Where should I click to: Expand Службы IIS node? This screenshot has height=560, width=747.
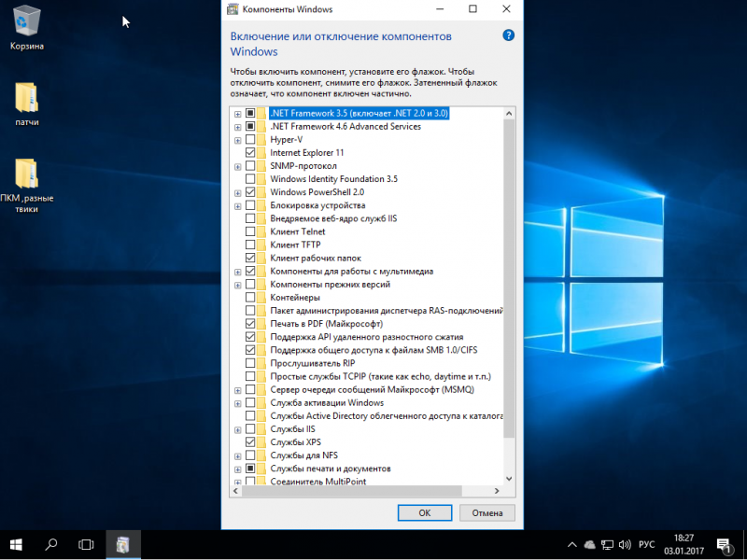[238, 430]
